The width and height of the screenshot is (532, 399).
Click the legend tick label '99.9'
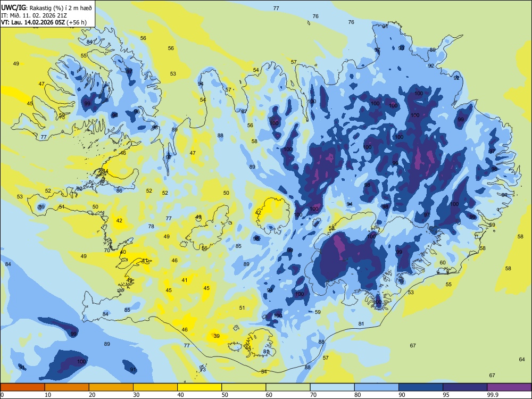click(493, 395)
